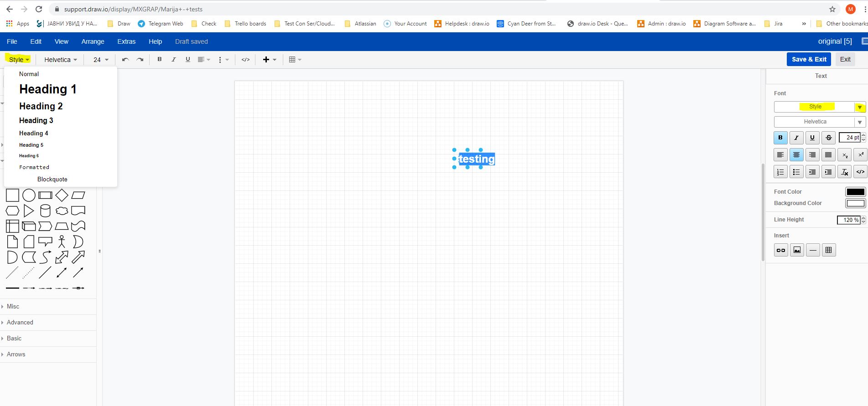Open toolbar alignment dropdown
868x406 pixels.
pyautogui.click(x=203, y=60)
